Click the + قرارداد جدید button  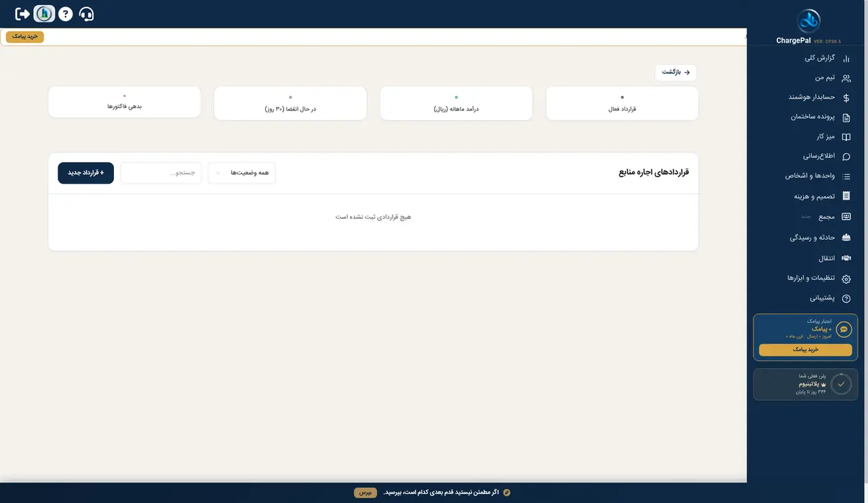tap(85, 173)
